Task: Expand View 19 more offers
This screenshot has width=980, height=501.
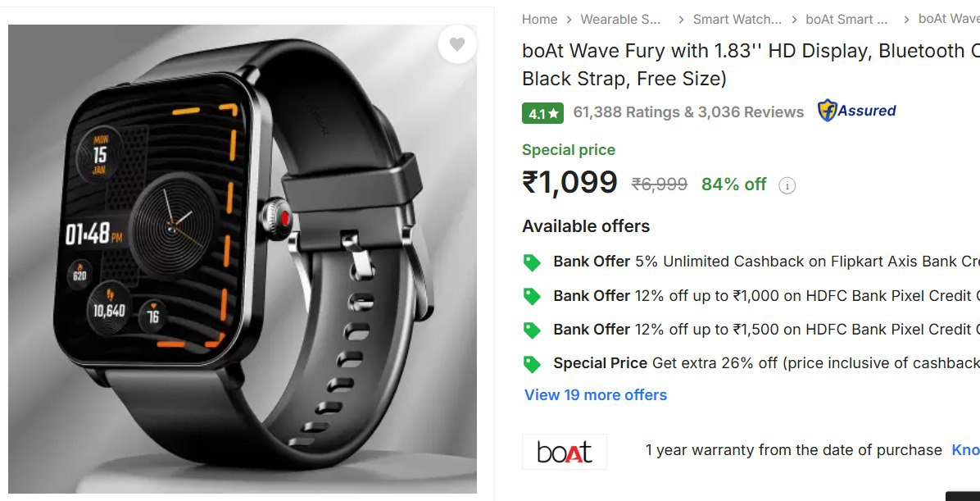Action: click(596, 395)
